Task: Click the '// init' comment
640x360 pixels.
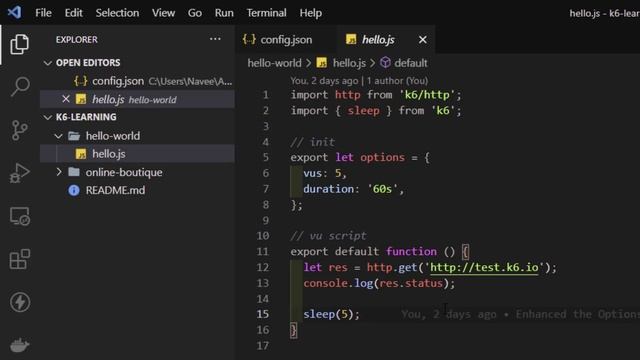Action: click(x=313, y=142)
